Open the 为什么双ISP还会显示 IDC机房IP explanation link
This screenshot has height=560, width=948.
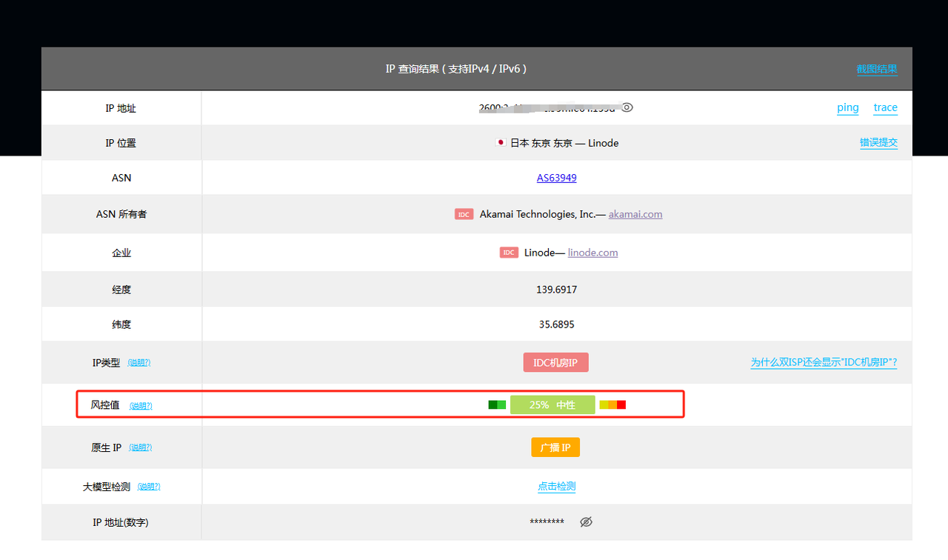tap(824, 362)
